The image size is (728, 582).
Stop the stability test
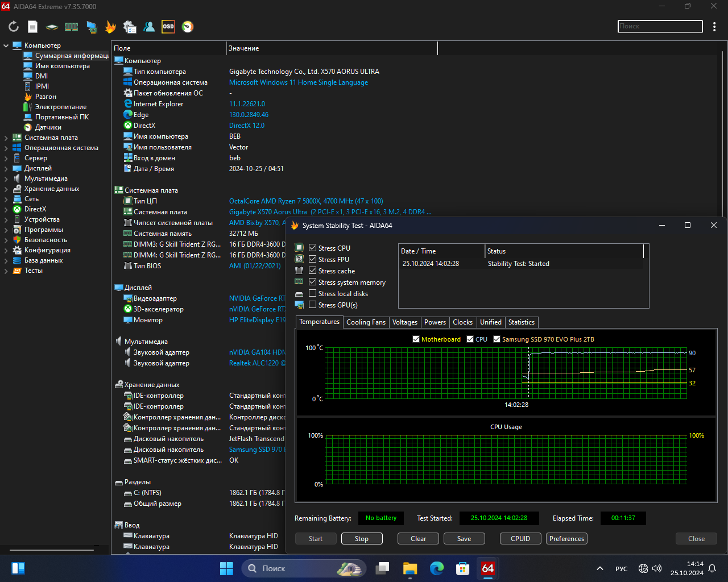(362, 539)
